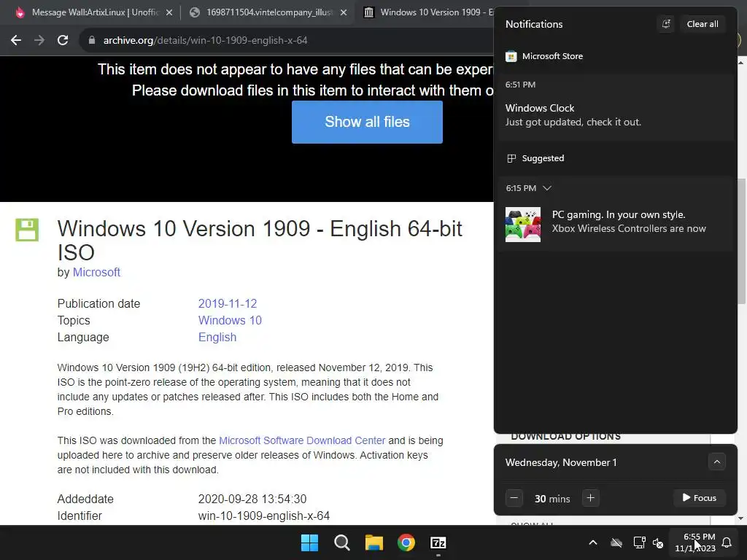Open the PC gaming Xbox notification
This screenshot has height=560, width=747.
[x=615, y=214]
